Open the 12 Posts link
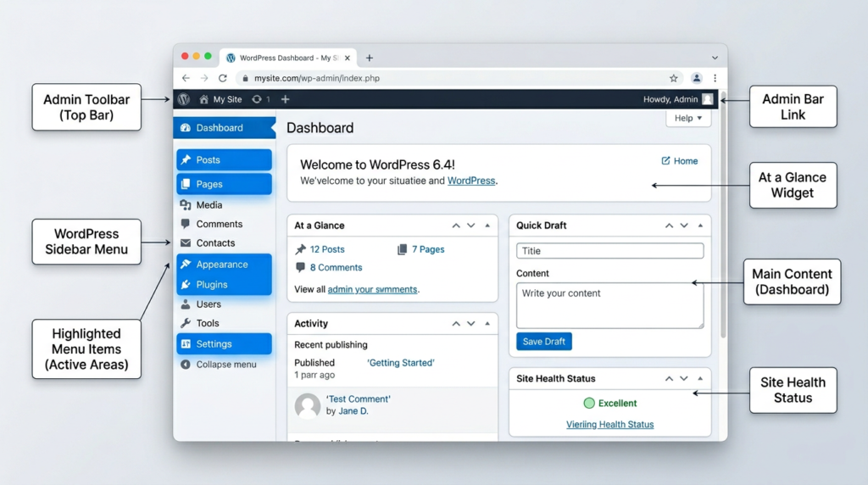 click(327, 249)
